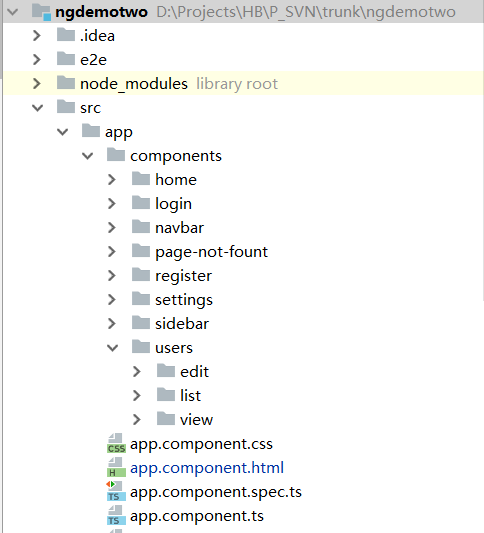Image resolution: width=484 pixels, height=533 pixels.
Task: Select the sidebar folder
Action: [182, 324]
